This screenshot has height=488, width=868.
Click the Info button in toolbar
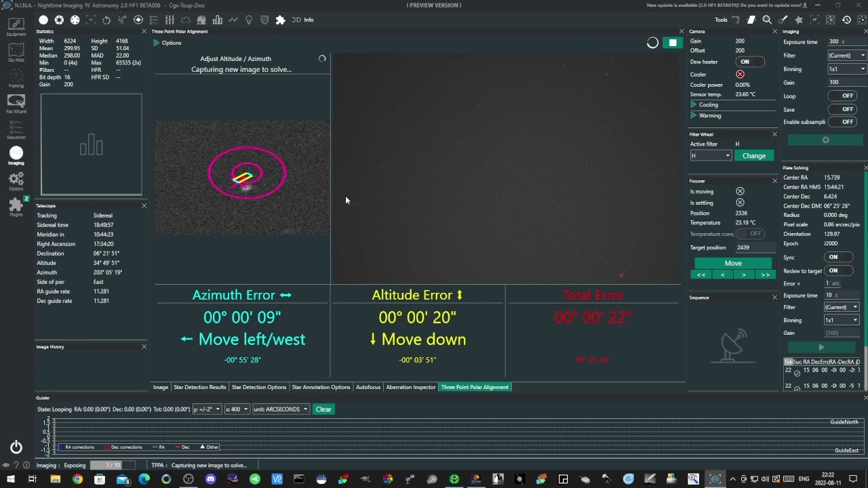(309, 20)
